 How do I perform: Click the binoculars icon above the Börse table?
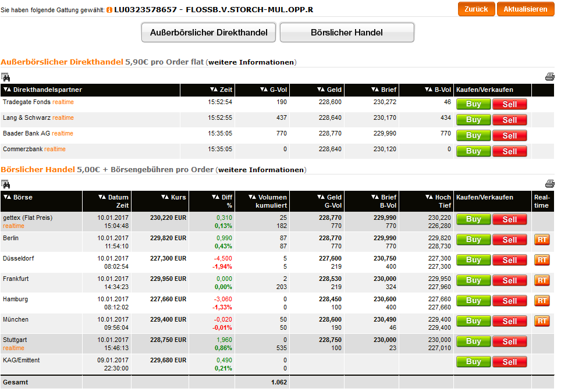pos(5,184)
